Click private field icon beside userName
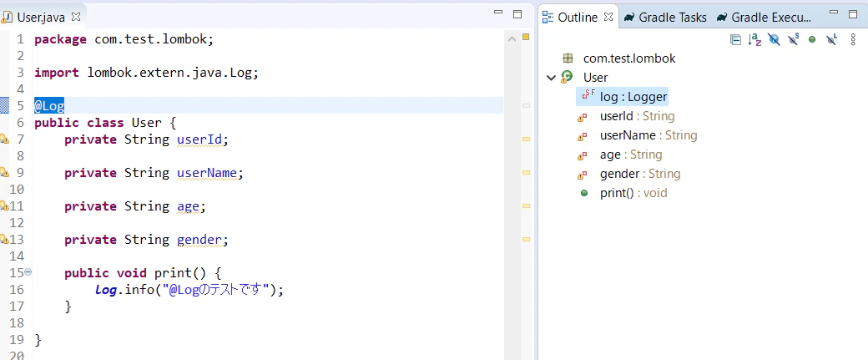The image size is (868, 360). click(583, 136)
